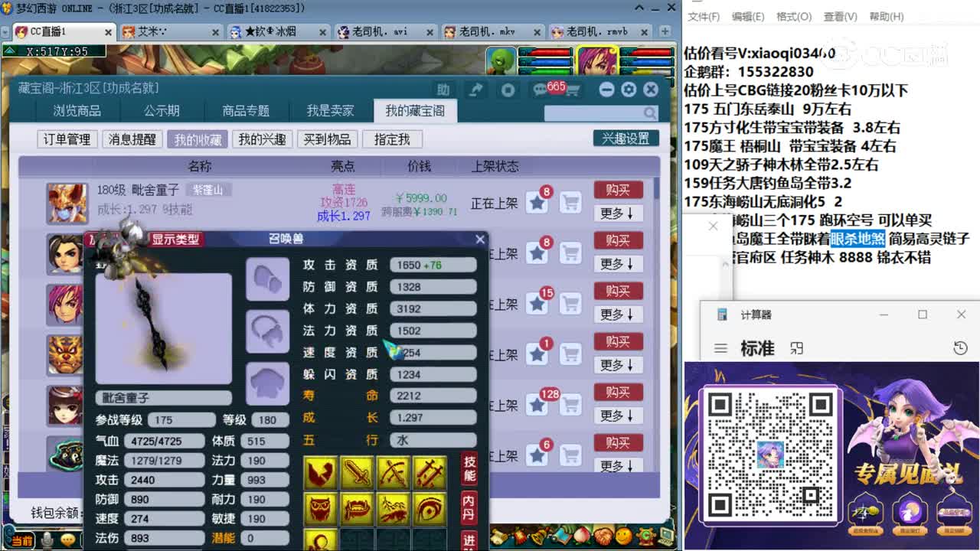The image size is (980, 551).
Task: Open Calculator history with the clock icon
Action: (x=961, y=348)
